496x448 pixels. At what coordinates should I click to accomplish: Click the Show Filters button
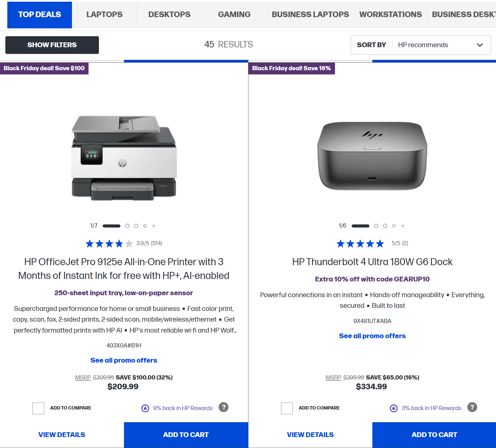(52, 45)
